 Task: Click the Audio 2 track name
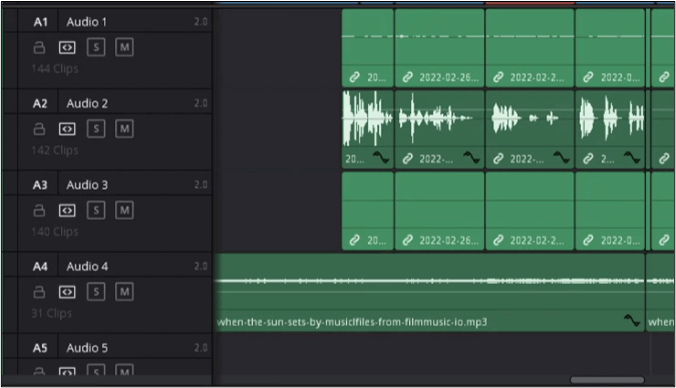pyautogui.click(x=87, y=103)
